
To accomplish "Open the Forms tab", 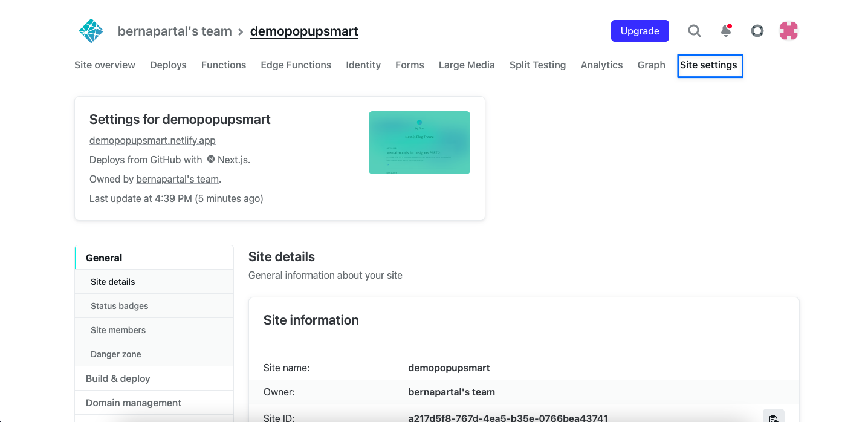I will tap(410, 65).
